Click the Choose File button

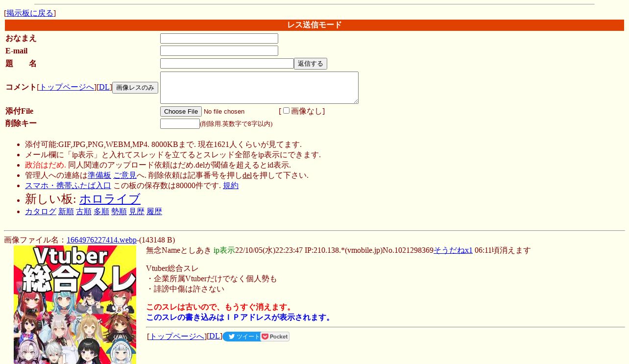point(181,112)
